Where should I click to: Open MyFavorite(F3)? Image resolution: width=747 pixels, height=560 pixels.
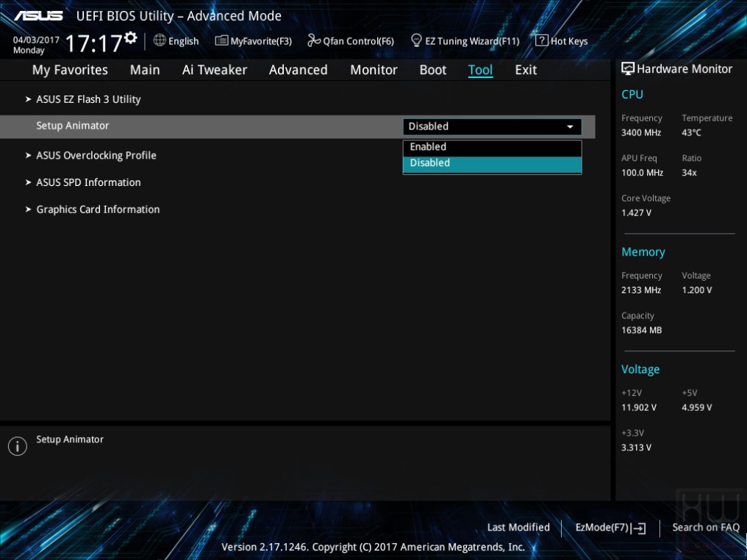click(x=254, y=41)
